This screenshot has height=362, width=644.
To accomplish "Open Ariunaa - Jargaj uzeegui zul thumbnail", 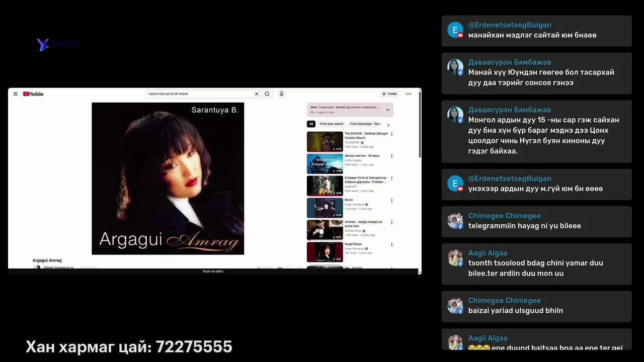I will click(x=325, y=230).
